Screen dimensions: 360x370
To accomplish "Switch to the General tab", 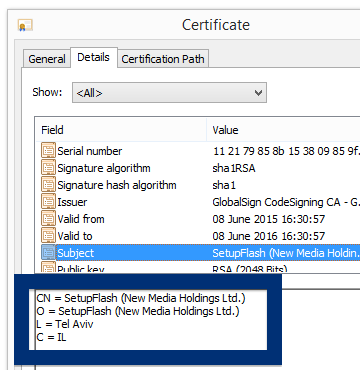I will (x=47, y=59).
